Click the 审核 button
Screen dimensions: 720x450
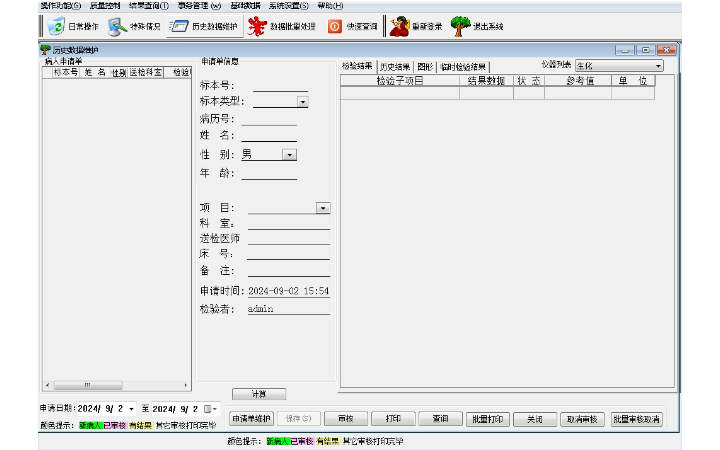(346, 419)
